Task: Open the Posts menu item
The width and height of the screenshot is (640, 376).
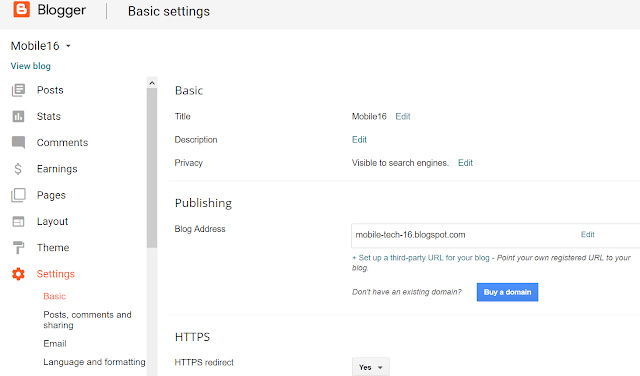Action: pyautogui.click(x=50, y=90)
